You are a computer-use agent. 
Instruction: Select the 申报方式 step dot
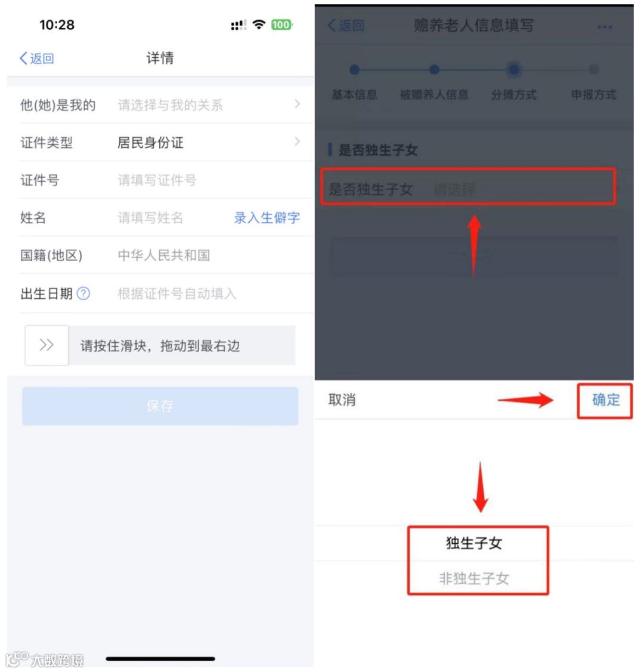(593, 69)
